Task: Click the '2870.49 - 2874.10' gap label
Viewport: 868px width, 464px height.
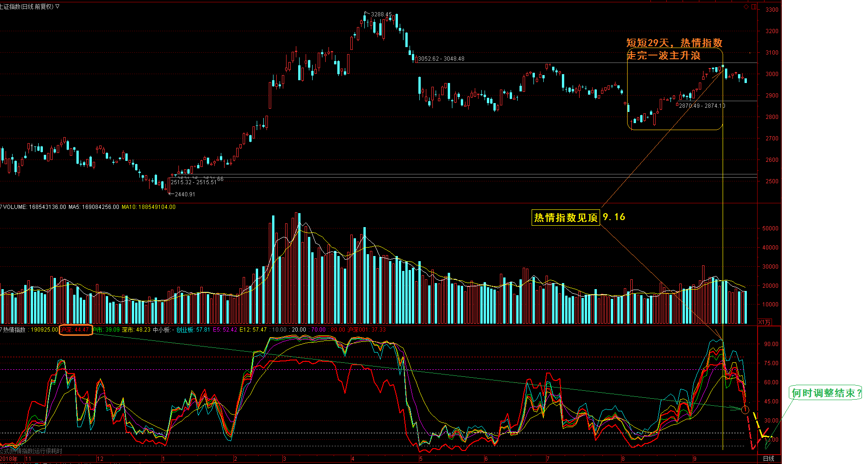Action: coord(702,106)
